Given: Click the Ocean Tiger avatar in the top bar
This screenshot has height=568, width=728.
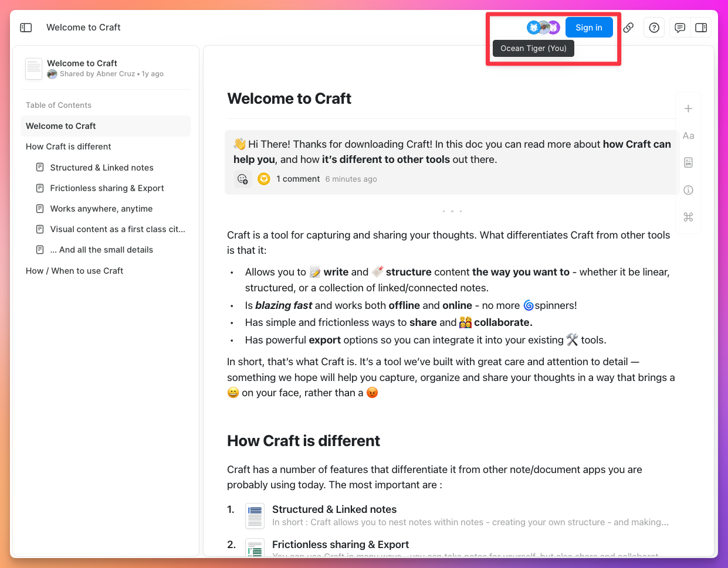Looking at the screenshot, I should click(533, 27).
